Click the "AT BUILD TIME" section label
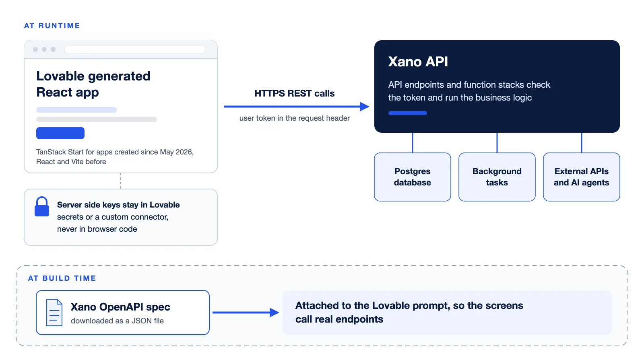Screen dimensions: 644x362 (62, 278)
